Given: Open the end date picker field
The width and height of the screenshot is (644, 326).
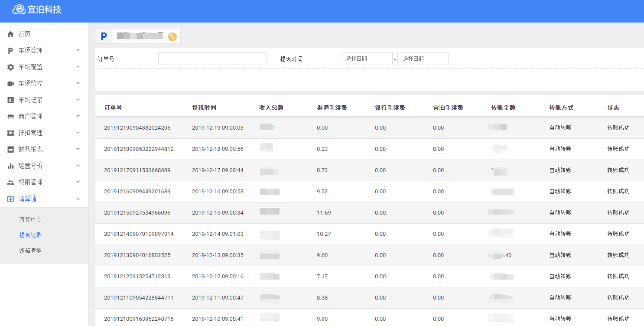Looking at the screenshot, I should click(x=423, y=59).
